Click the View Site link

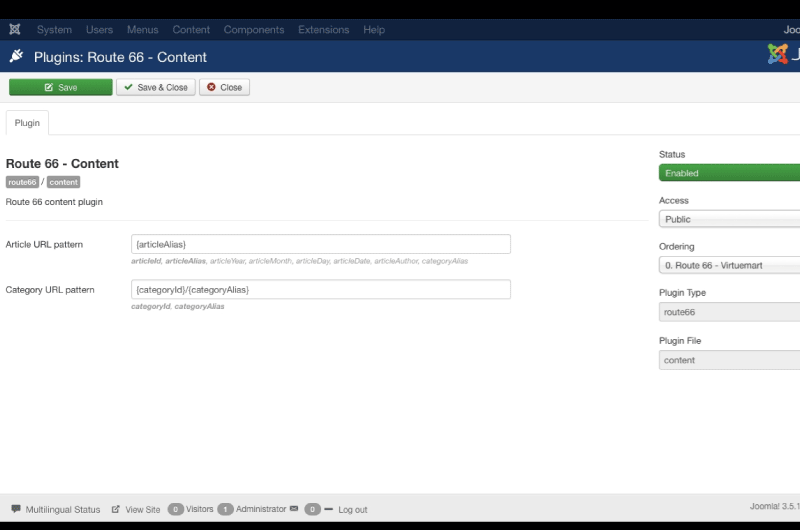[143, 509]
